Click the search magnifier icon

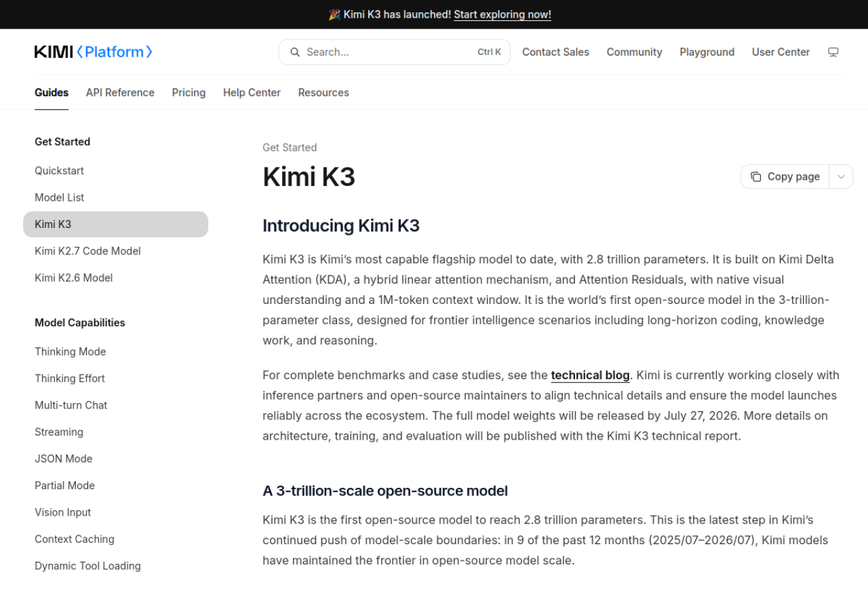295,52
